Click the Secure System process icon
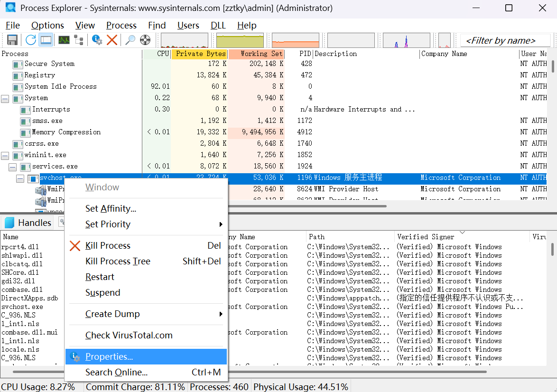This screenshot has height=392, width=557. 18,65
